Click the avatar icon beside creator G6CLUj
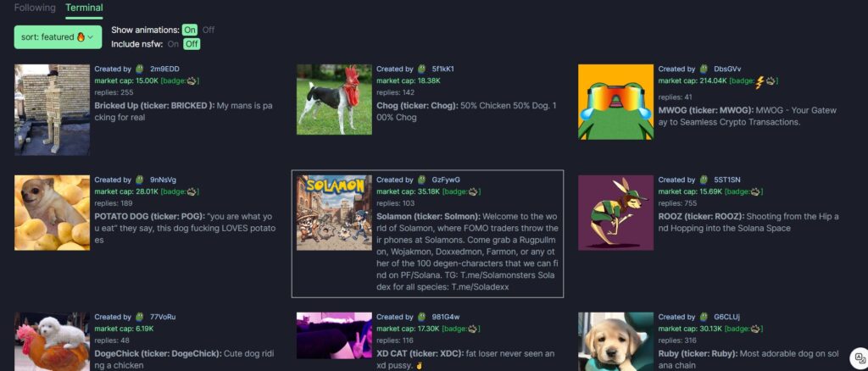 pyautogui.click(x=703, y=317)
